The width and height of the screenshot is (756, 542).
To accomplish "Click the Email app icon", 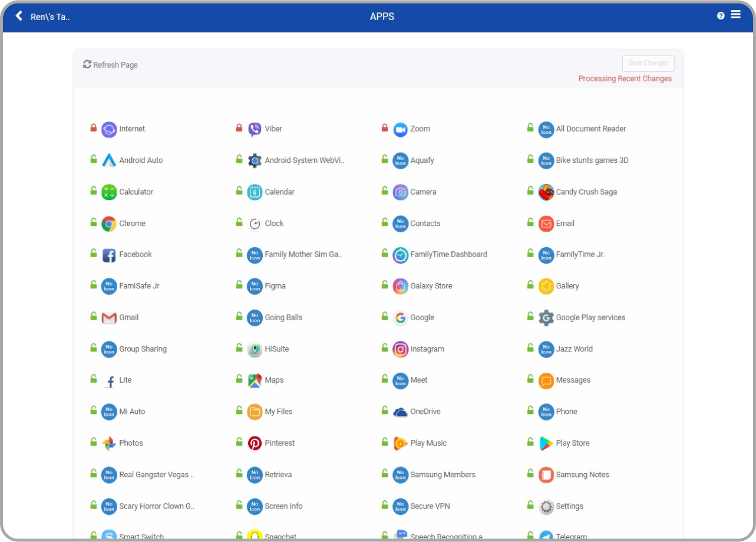I will point(546,224).
